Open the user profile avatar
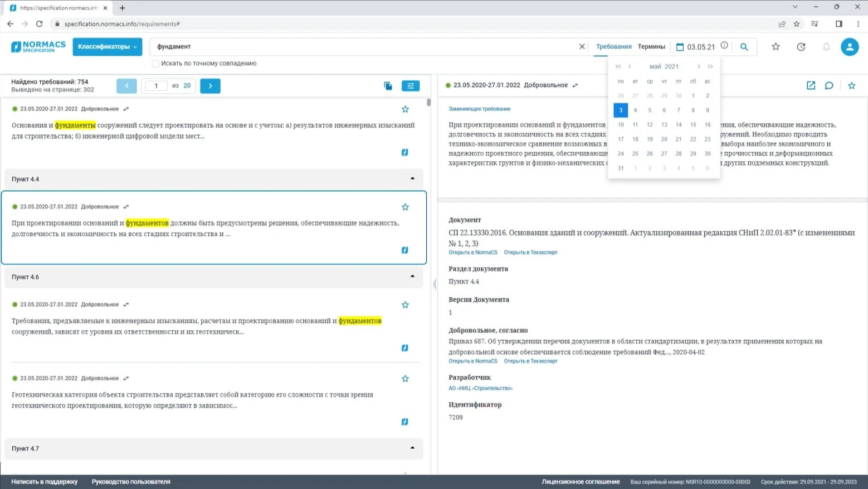Viewport: 868px width, 489px height. [x=850, y=47]
